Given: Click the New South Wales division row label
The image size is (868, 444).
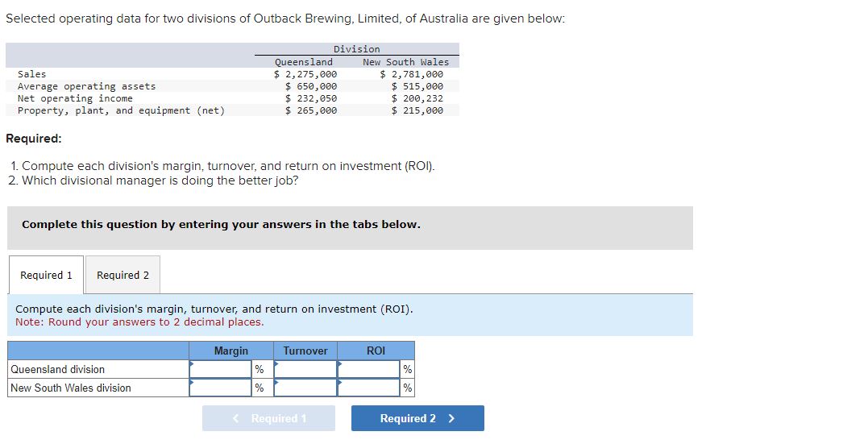Looking at the screenshot, I should [71, 388].
